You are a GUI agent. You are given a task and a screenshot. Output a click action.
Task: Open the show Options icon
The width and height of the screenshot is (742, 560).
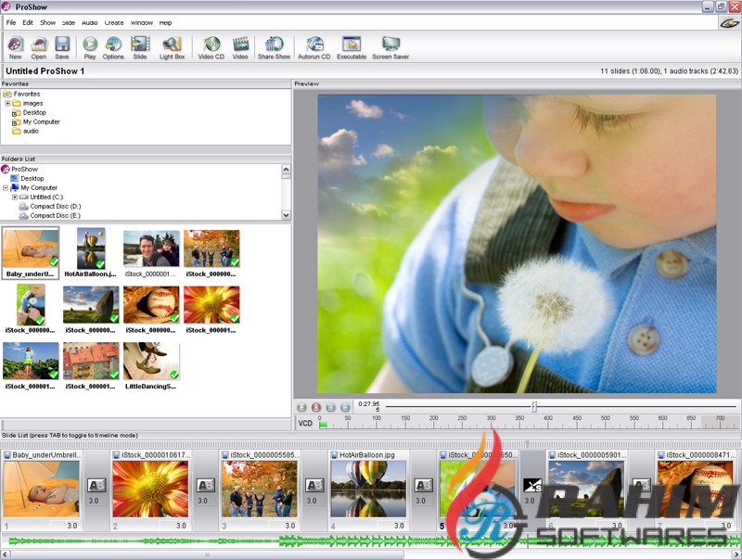coord(113,46)
